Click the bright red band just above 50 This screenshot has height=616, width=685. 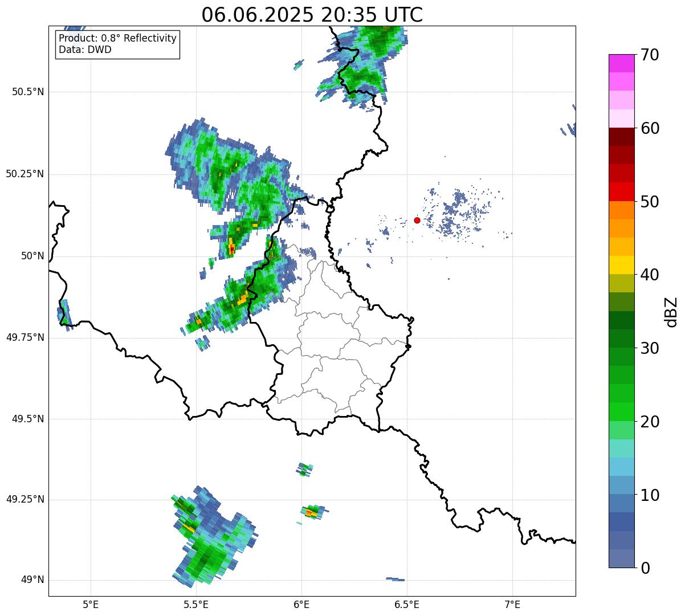621,192
